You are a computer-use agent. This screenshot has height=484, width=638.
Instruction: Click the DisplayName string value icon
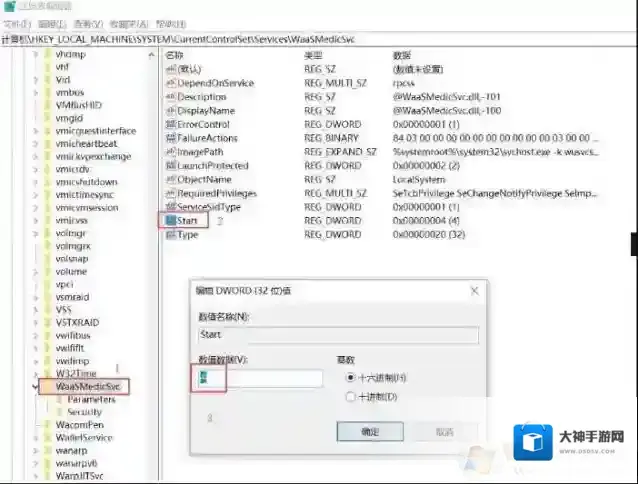(x=170, y=111)
